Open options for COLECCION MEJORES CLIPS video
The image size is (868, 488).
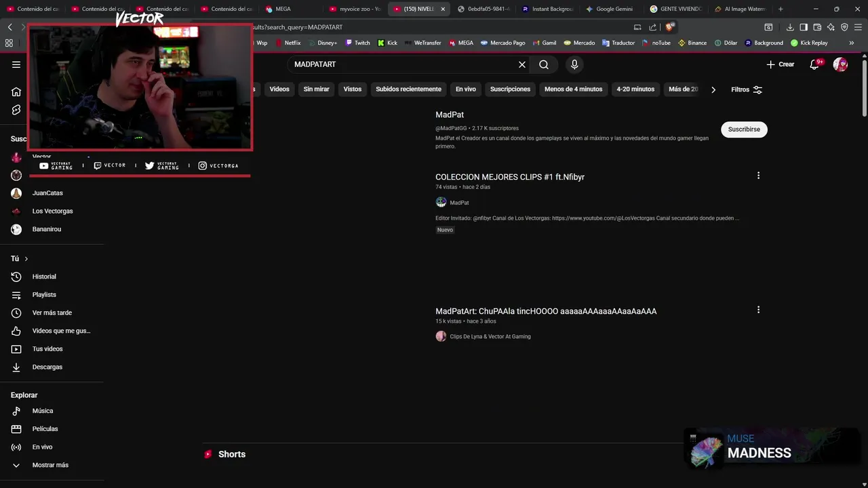point(758,176)
